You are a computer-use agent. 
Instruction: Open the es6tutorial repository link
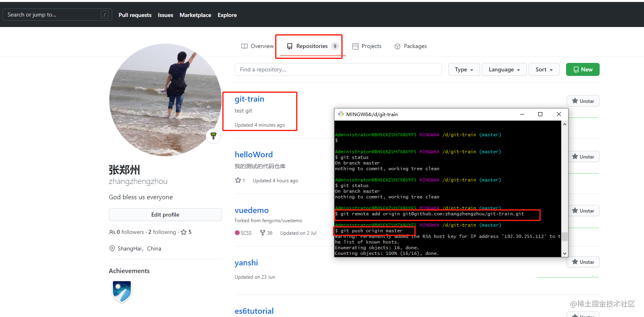click(x=254, y=311)
